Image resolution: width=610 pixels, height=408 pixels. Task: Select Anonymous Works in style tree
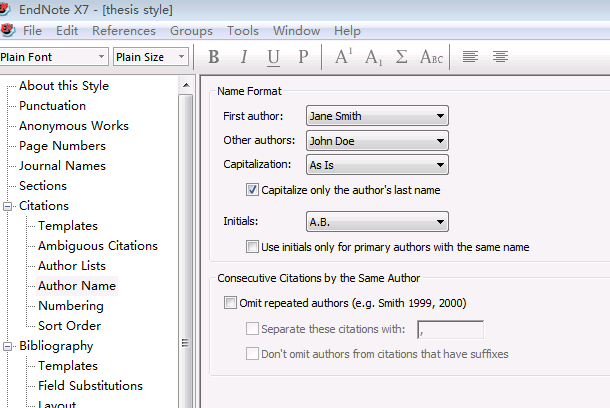pos(74,126)
